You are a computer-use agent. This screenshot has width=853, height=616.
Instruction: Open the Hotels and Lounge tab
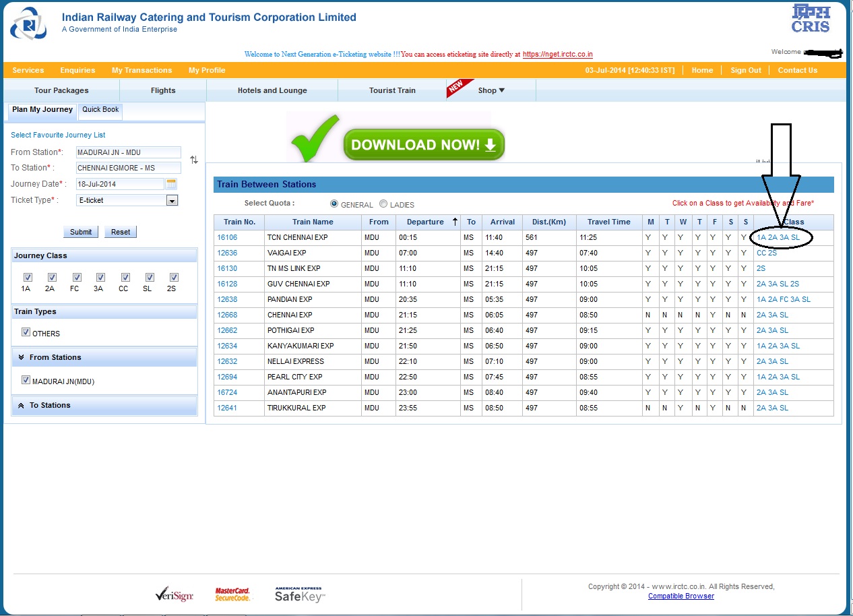coord(272,90)
